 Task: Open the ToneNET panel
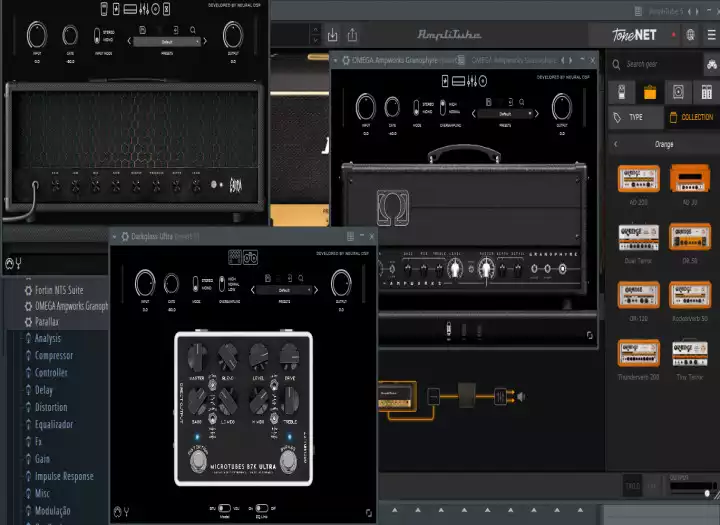pos(634,35)
